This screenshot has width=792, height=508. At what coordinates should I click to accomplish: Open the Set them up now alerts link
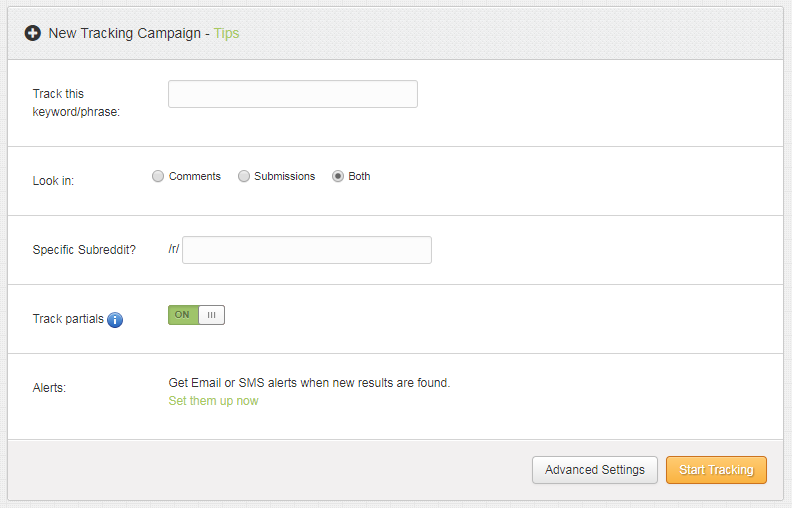coord(213,401)
